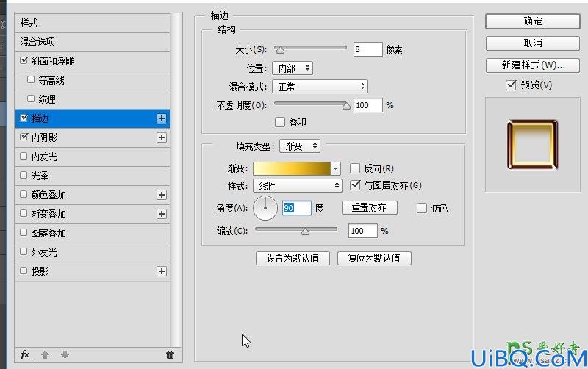Enable the 等高线 checkbox
588x369 pixels.
(31, 79)
